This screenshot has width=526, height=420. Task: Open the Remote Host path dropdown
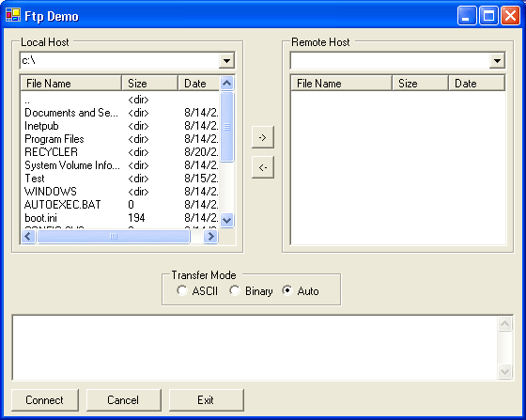point(497,61)
